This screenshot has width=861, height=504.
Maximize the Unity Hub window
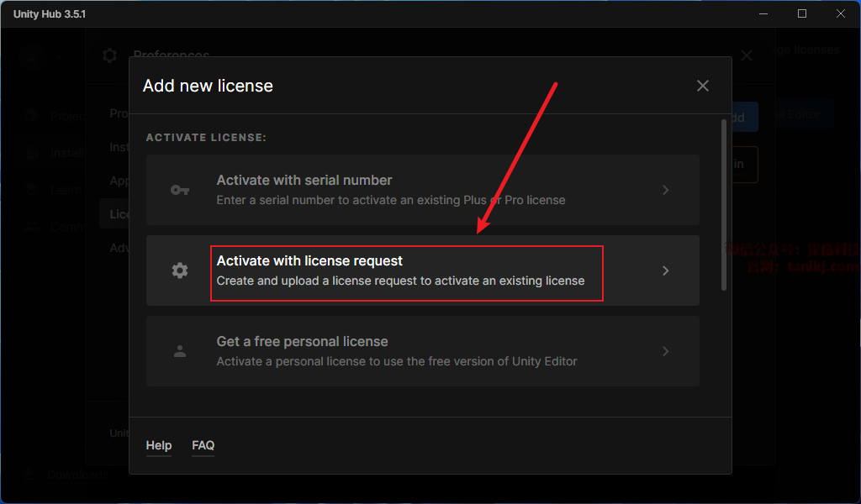pyautogui.click(x=802, y=14)
